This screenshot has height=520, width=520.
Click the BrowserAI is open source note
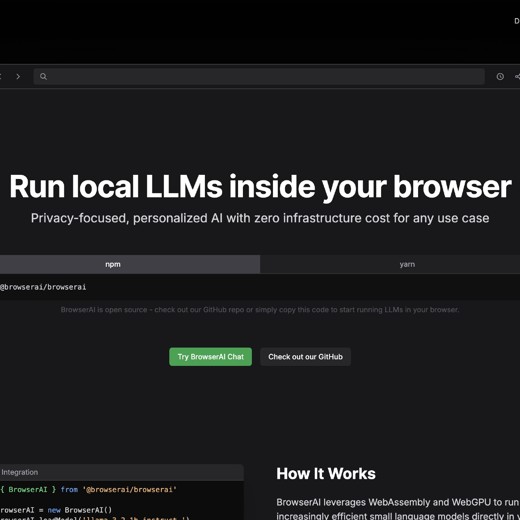tap(260, 310)
